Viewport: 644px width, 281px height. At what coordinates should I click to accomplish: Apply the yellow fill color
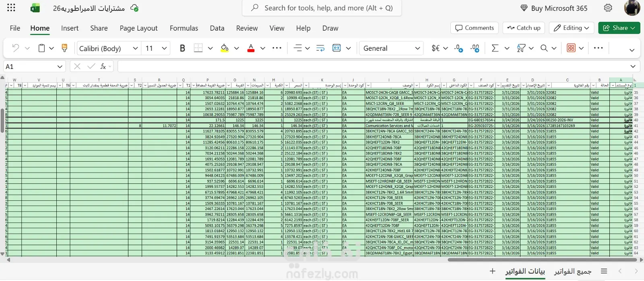click(x=225, y=48)
